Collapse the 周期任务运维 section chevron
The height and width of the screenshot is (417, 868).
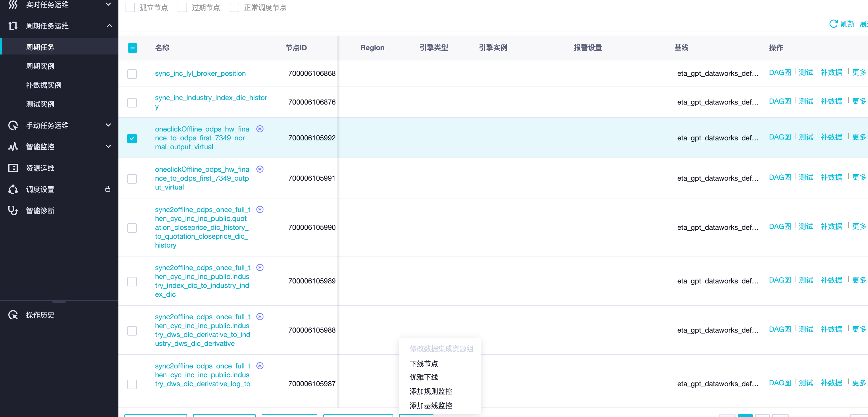click(x=109, y=26)
